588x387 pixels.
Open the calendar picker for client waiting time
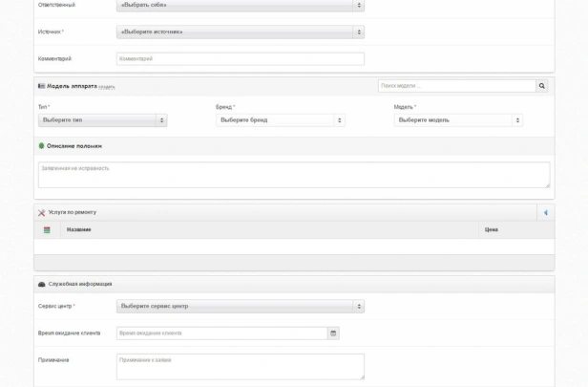click(333, 333)
